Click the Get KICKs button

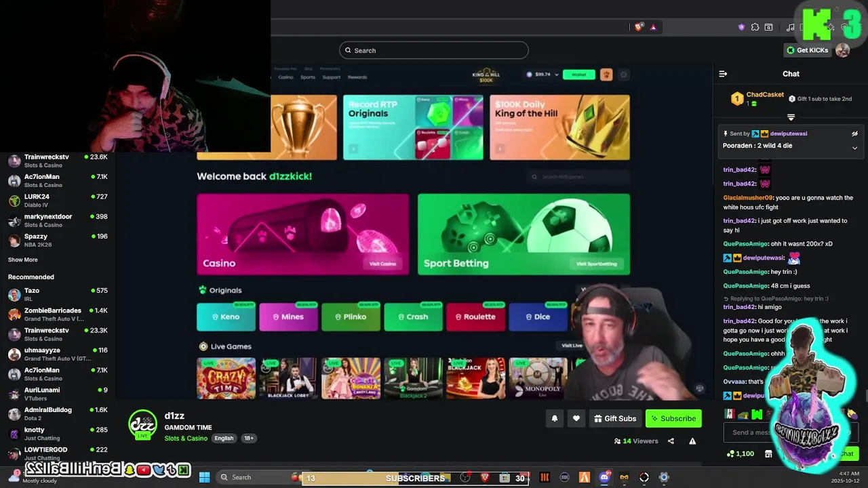pyautogui.click(x=807, y=50)
